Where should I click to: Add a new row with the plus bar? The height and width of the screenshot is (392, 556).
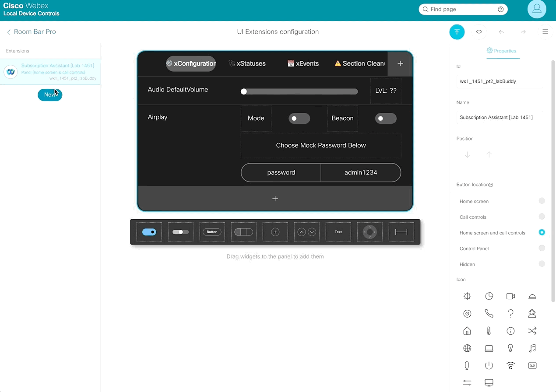coord(275,199)
